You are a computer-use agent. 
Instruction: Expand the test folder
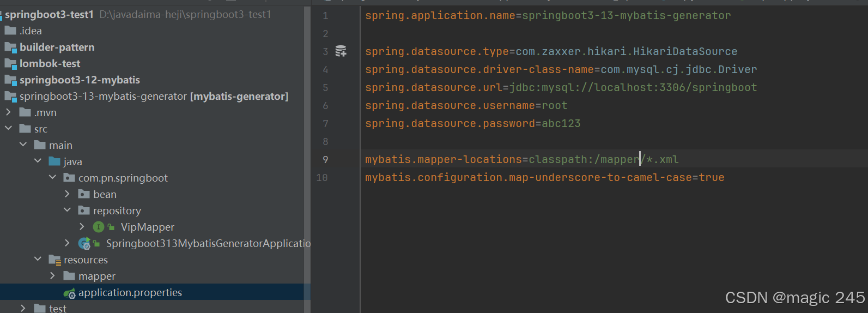tap(23, 308)
